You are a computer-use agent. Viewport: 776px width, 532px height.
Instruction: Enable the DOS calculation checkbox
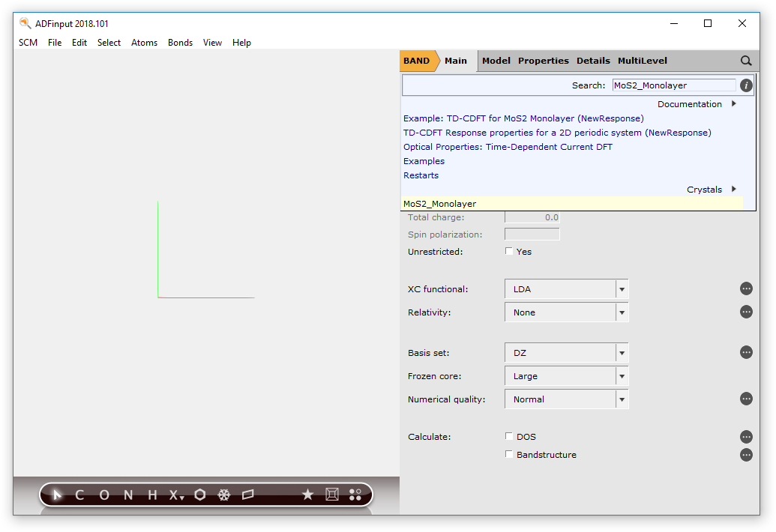[x=509, y=436]
